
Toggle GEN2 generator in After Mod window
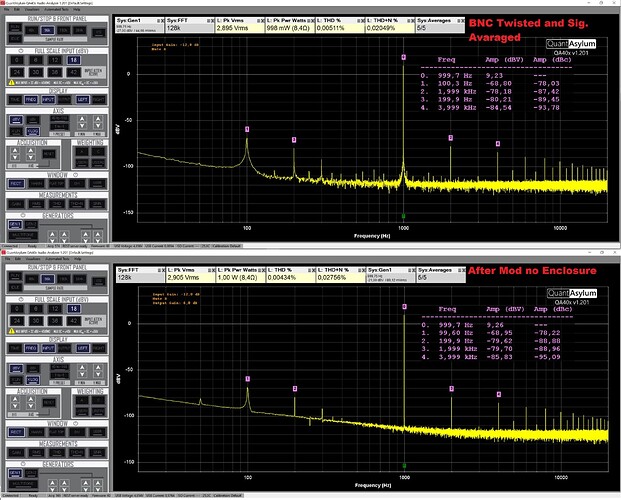pos(31,473)
